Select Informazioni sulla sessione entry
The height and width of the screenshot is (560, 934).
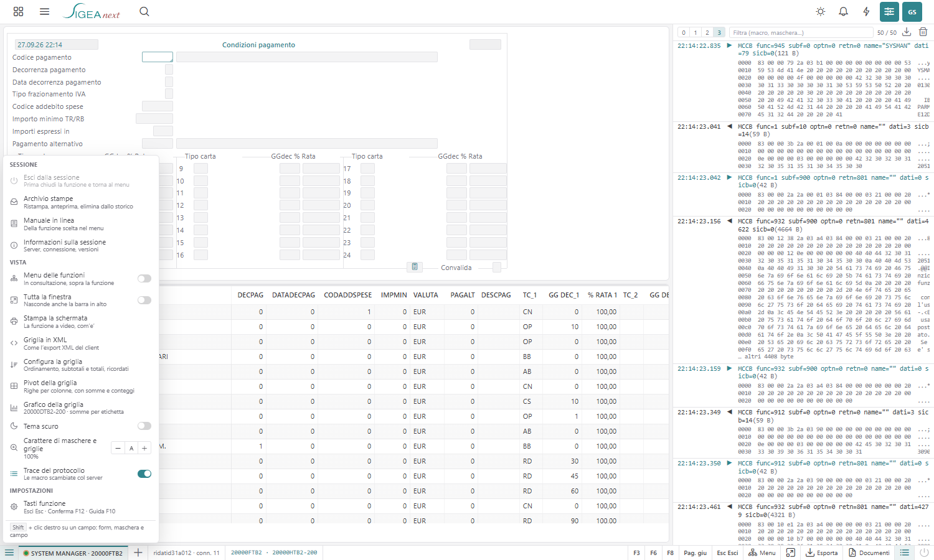pos(80,246)
